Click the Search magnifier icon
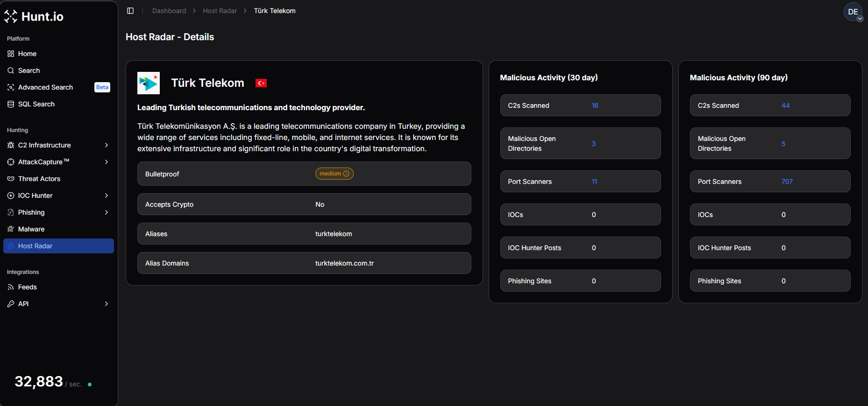 [11, 70]
